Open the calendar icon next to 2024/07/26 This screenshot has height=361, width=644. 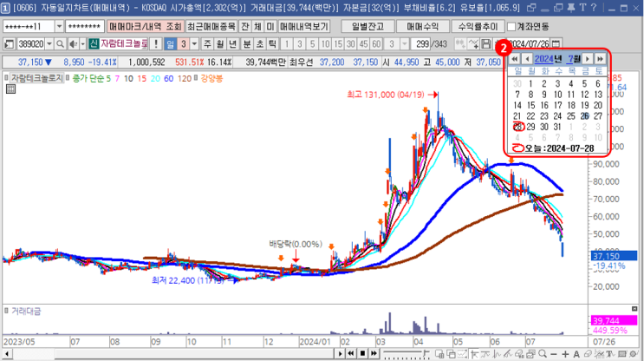556,43
